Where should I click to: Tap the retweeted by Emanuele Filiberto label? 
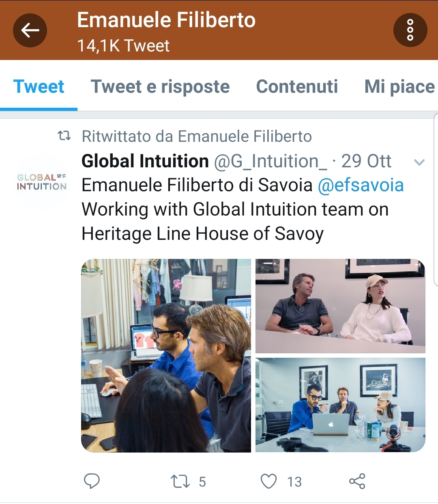(x=197, y=137)
